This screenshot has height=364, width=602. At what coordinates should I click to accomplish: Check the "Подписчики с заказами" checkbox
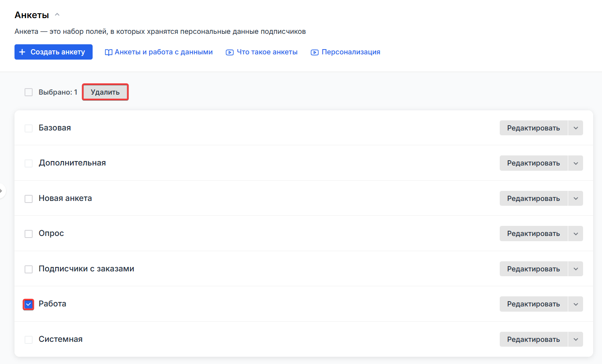(28, 269)
